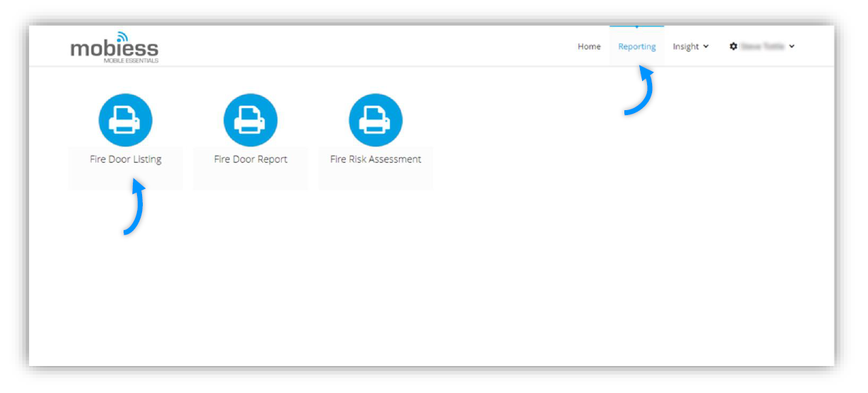Click the Fire Door Listing printer icon
Viewport: 868px width, 393px height.
tap(125, 120)
